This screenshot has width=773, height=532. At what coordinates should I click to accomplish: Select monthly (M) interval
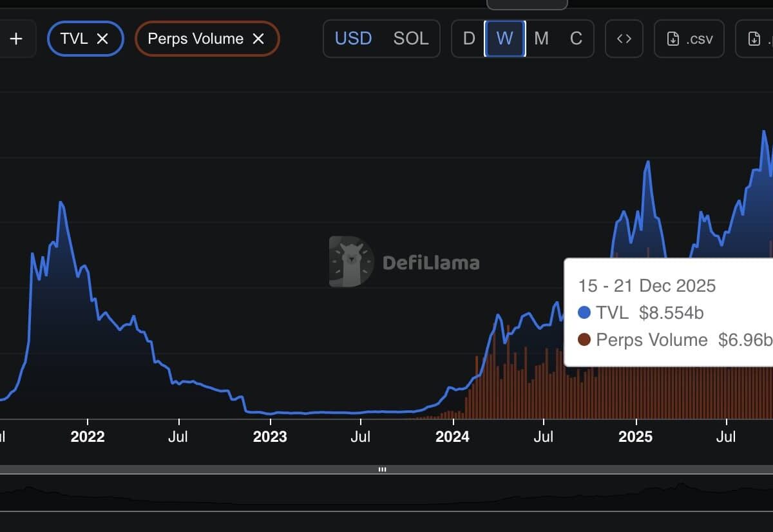click(541, 39)
